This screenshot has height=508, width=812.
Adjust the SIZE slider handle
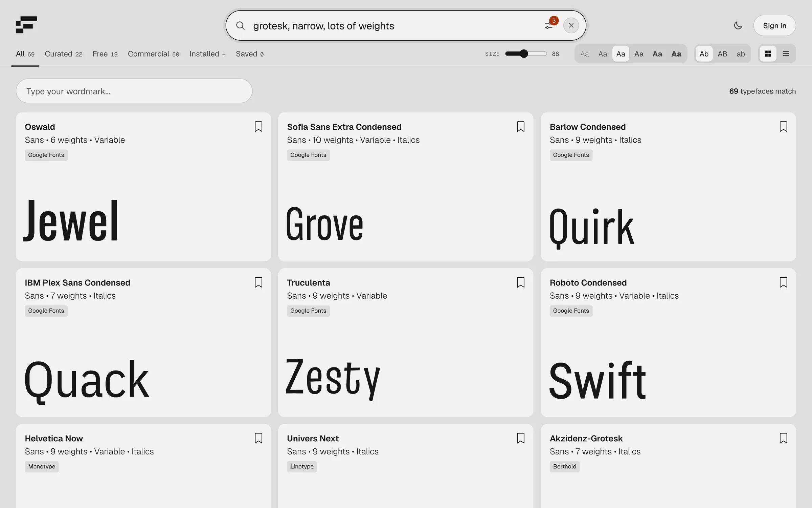(x=524, y=54)
